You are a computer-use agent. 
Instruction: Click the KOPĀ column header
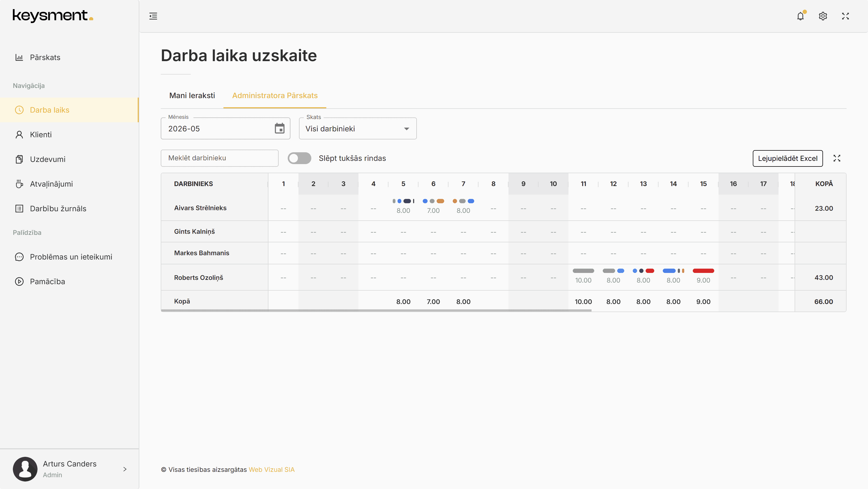point(824,184)
